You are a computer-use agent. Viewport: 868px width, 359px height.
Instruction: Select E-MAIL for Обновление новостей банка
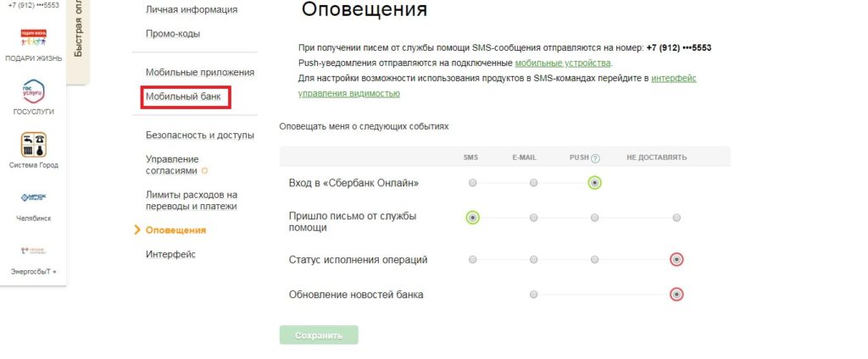pyautogui.click(x=533, y=295)
